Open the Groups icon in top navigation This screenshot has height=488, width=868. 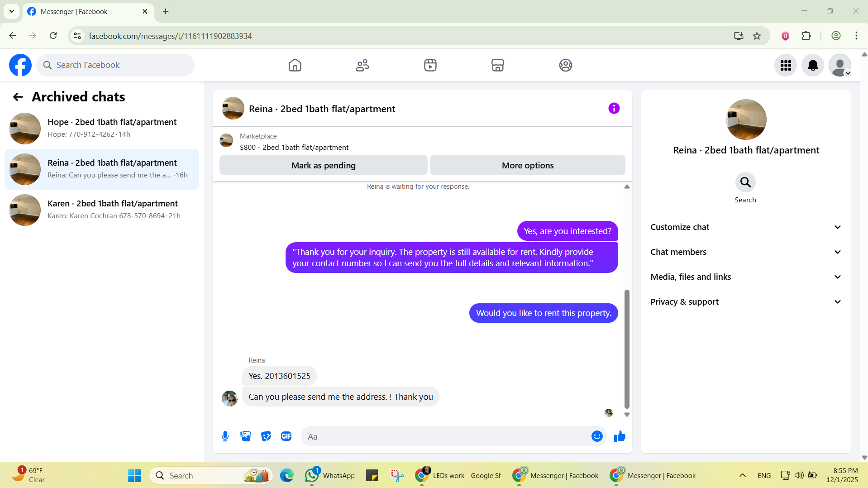[x=565, y=65]
